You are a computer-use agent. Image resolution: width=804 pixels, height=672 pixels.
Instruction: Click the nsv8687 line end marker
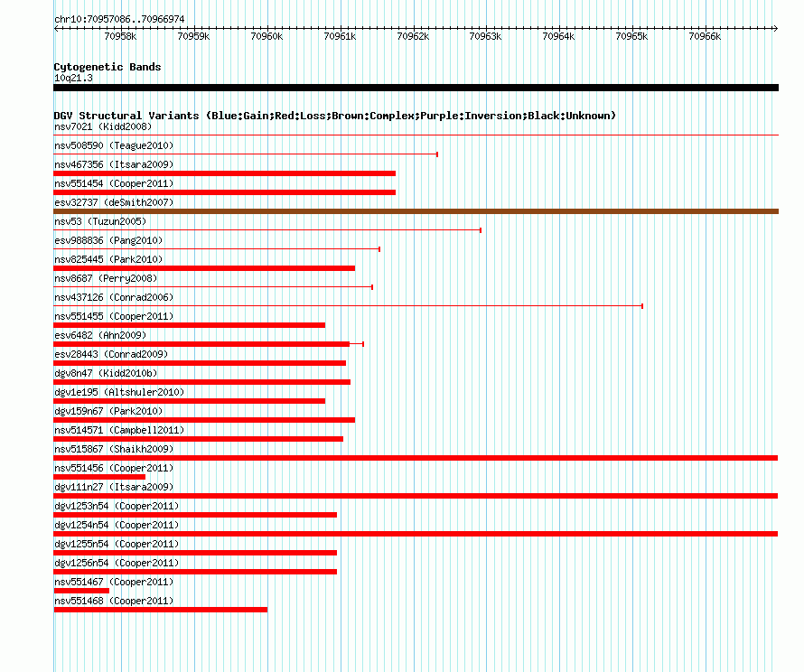click(372, 287)
